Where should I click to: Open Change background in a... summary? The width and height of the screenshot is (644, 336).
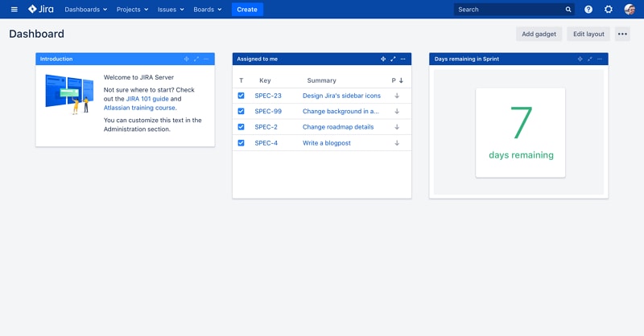point(341,111)
